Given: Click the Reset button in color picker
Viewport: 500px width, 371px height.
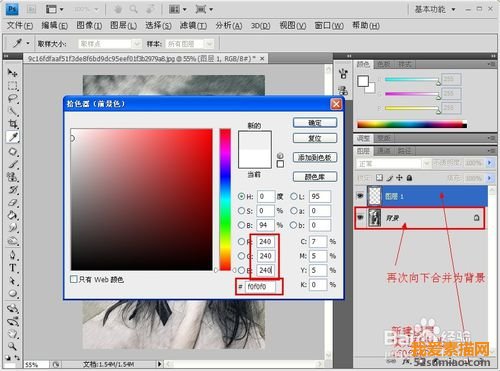Looking at the screenshot, I should tap(315, 138).
